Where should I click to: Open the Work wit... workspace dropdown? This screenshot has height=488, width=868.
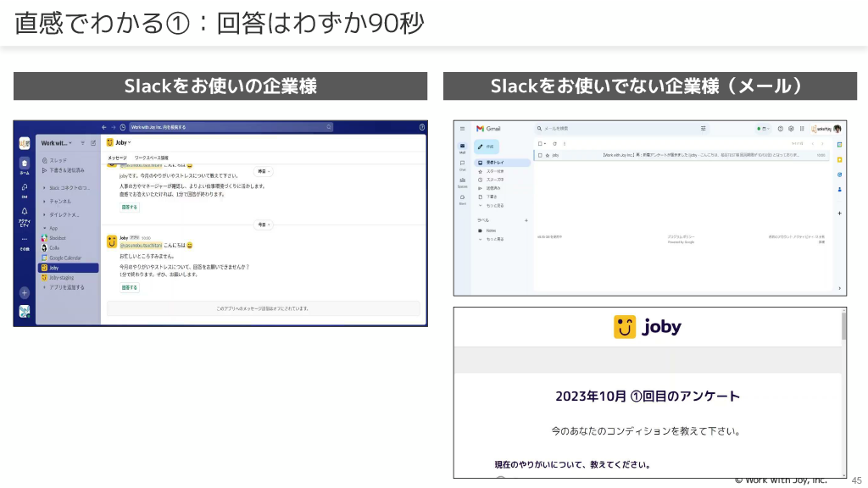pyautogui.click(x=56, y=143)
